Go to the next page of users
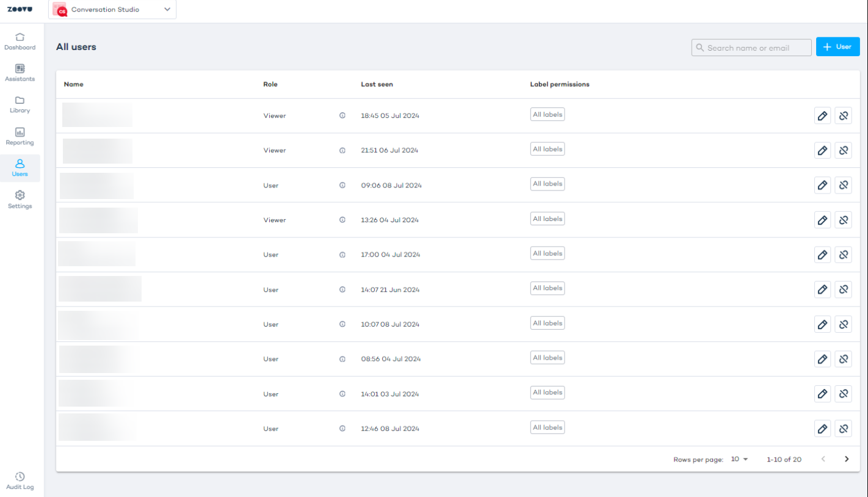868x497 pixels. tap(847, 459)
